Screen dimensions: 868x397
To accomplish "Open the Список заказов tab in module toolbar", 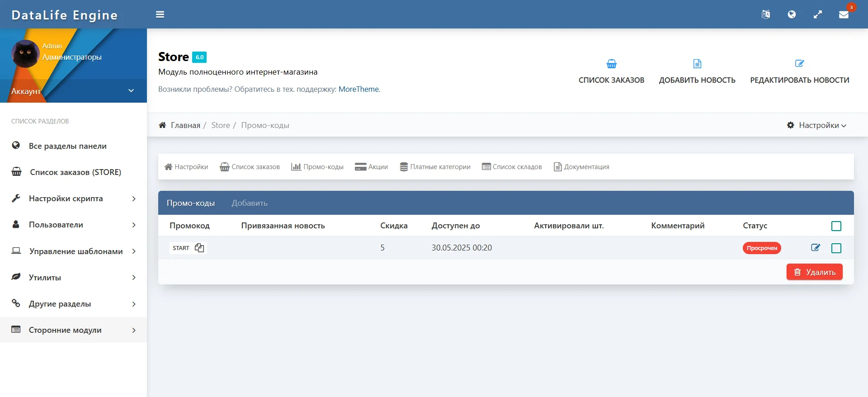I will [250, 167].
